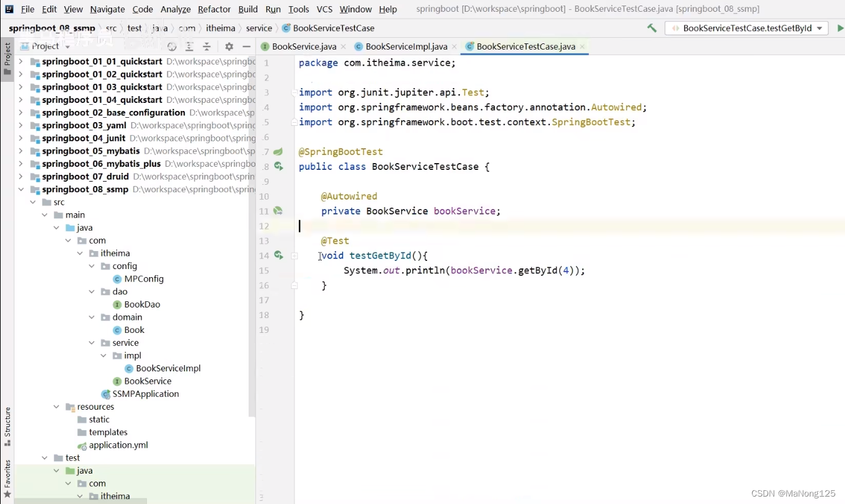The height and width of the screenshot is (504, 845).
Task: Toggle the Structure tool window tab
Action: coord(7,427)
